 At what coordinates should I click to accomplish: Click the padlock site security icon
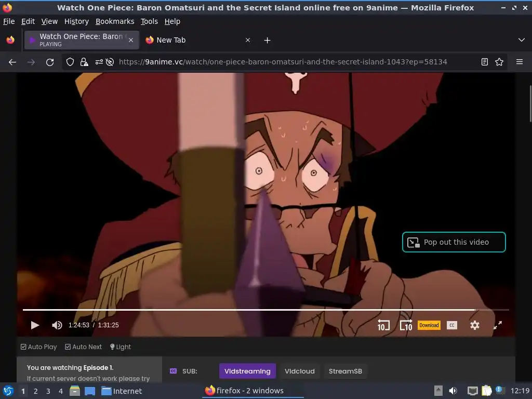point(84,62)
